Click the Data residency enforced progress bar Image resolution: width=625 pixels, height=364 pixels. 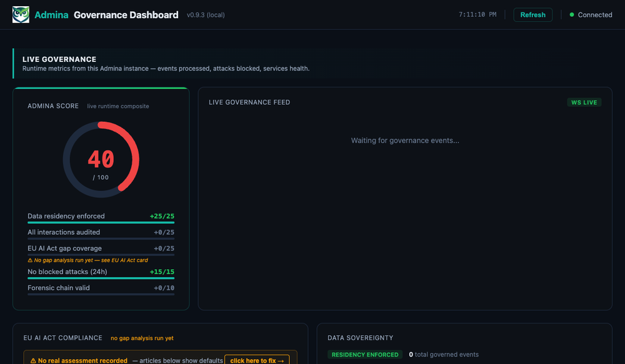coord(101,223)
